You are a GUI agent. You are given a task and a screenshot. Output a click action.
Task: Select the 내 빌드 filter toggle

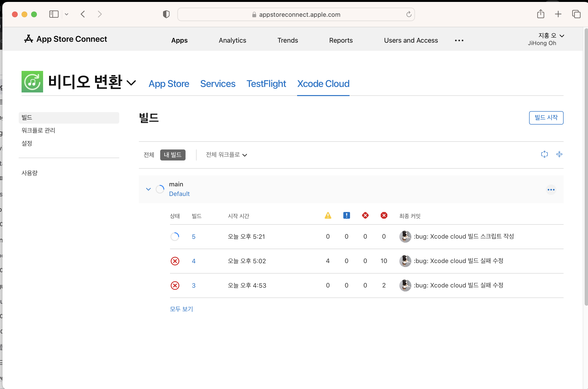[173, 155]
